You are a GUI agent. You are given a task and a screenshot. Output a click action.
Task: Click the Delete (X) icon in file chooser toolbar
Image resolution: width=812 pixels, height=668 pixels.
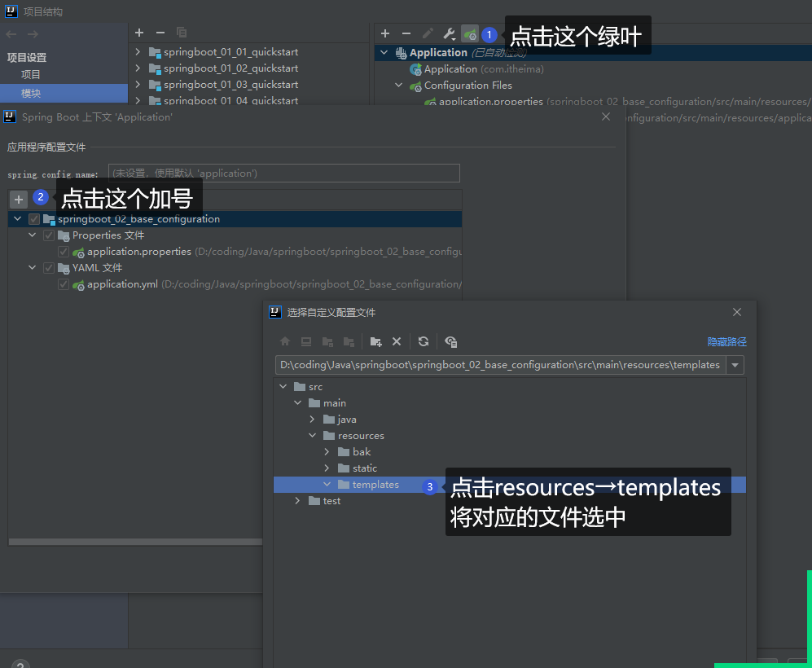pyautogui.click(x=397, y=342)
